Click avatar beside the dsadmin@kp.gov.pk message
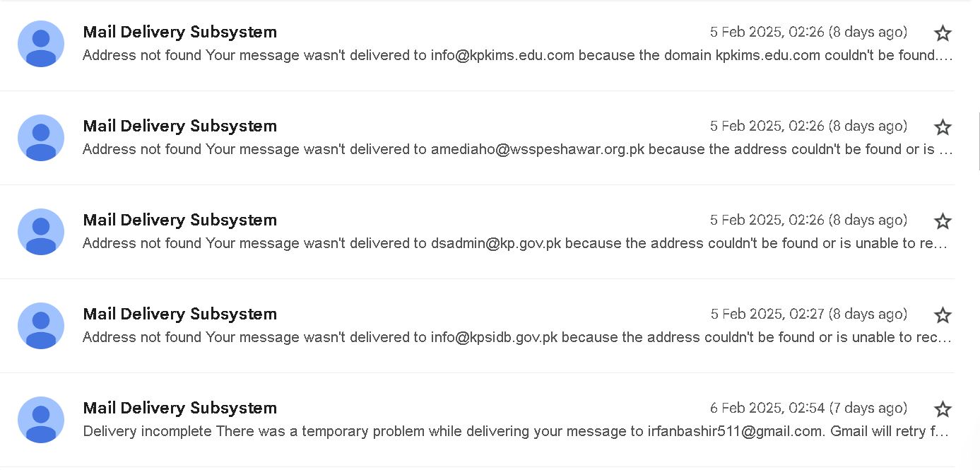The width and height of the screenshot is (980, 470). pyautogui.click(x=41, y=232)
